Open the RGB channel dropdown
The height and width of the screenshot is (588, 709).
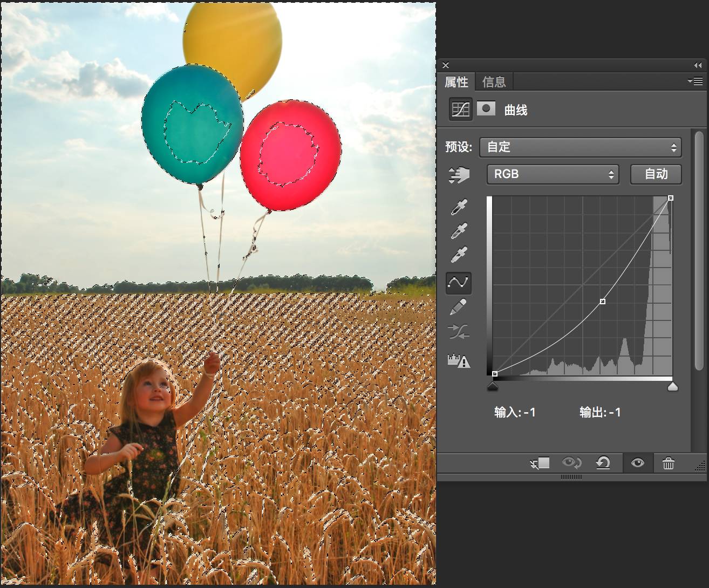click(x=553, y=174)
